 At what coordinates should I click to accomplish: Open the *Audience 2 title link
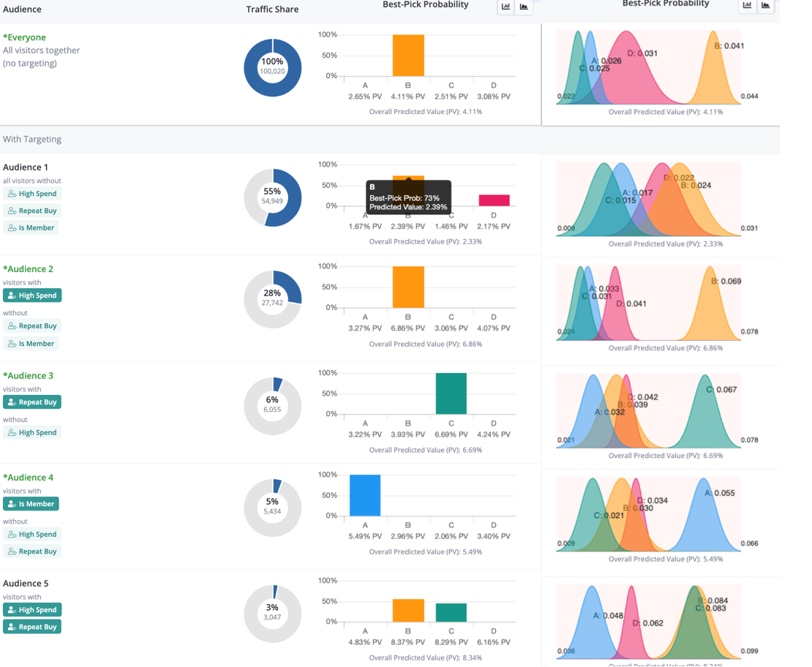click(x=28, y=269)
